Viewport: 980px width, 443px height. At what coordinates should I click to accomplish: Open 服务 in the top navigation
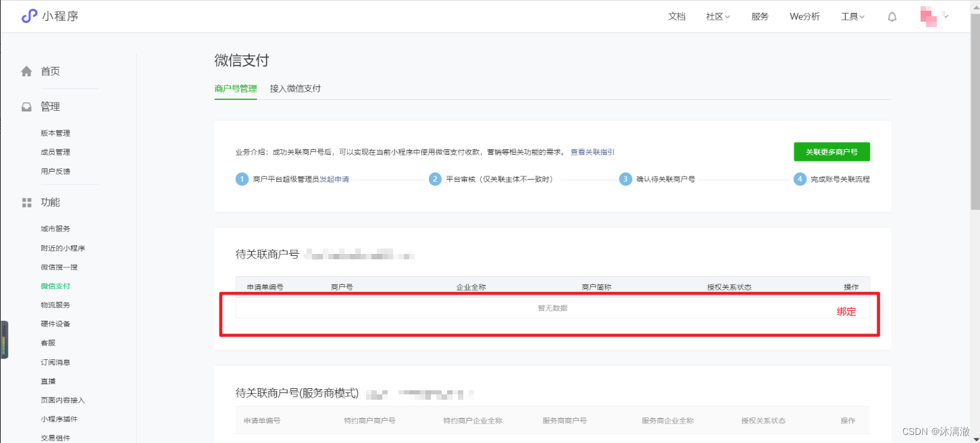tap(760, 17)
